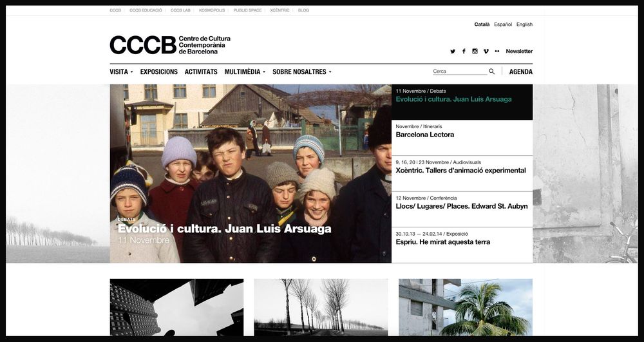
Task: Open the CCCB Flickr icon
Action: 497,52
